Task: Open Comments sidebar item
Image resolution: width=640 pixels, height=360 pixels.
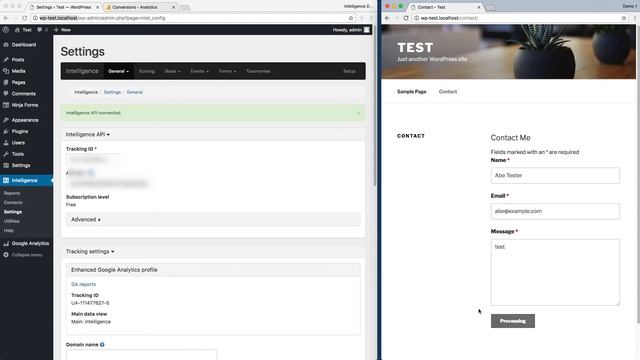Action: pyautogui.click(x=23, y=94)
